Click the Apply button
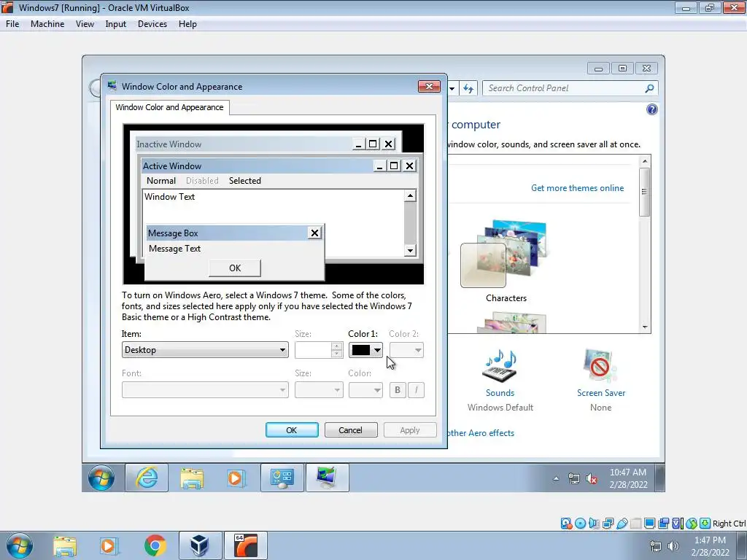 coord(410,430)
